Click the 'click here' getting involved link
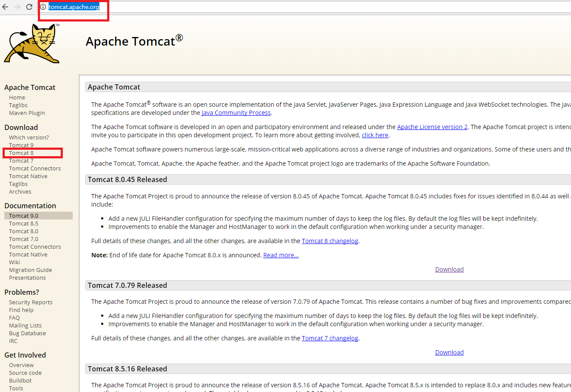 375,135
